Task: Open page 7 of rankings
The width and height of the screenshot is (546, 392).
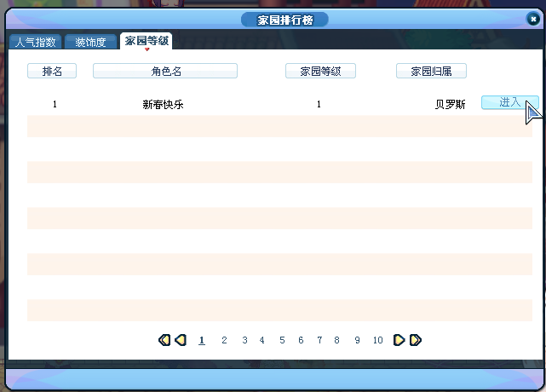Action: [319, 340]
